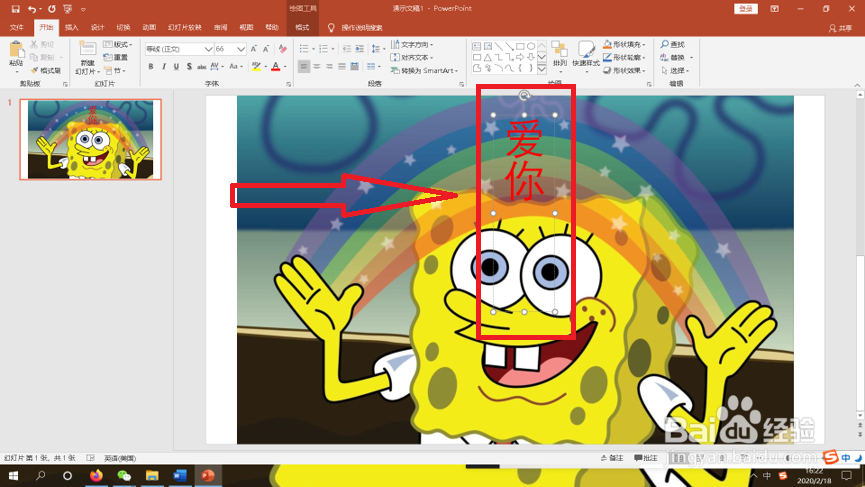The width and height of the screenshot is (865, 487).
Task: Decrease list indent level
Action: pyautogui.click(x=346, y=49)
